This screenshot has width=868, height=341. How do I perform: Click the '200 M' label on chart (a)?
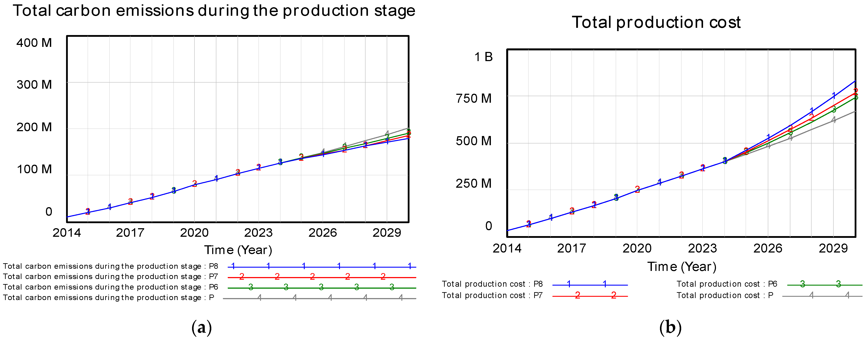34,127
